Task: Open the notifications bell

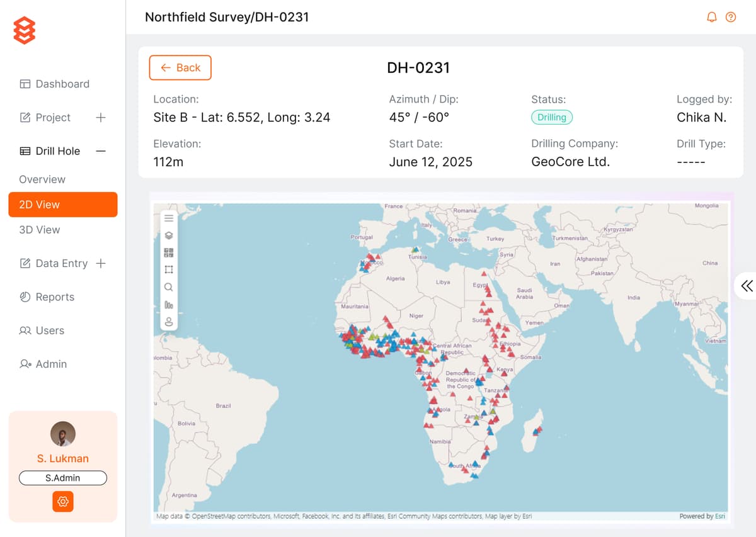Action: coord(712,17)
